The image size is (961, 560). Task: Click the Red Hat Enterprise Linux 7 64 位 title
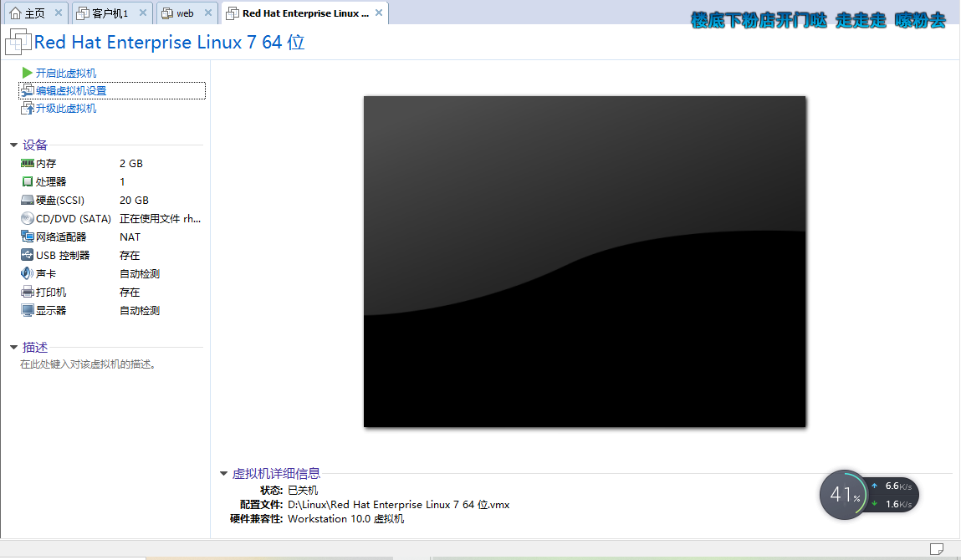click(x=169, y=43)
